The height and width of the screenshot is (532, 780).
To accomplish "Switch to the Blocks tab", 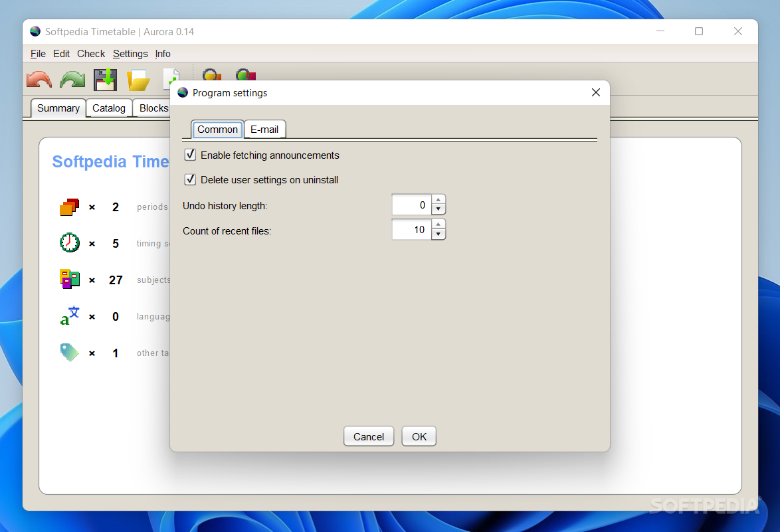I will [x=152, y=108].
